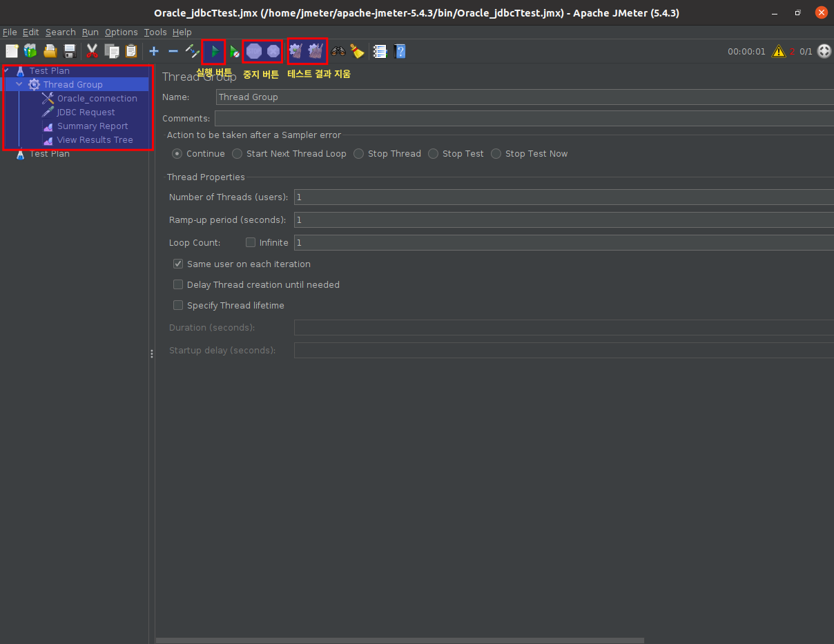
Task: Click the plus Expand All icon
Action: (154, 50)
